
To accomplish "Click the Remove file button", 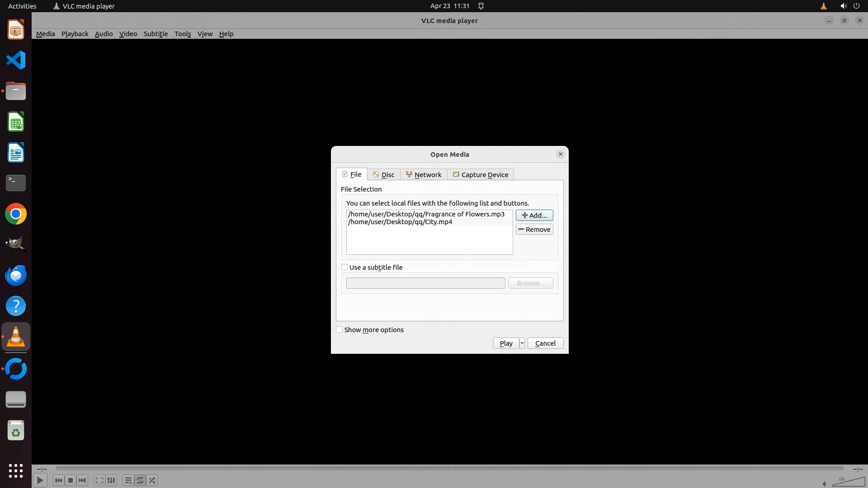I will (x=534, y=230).
